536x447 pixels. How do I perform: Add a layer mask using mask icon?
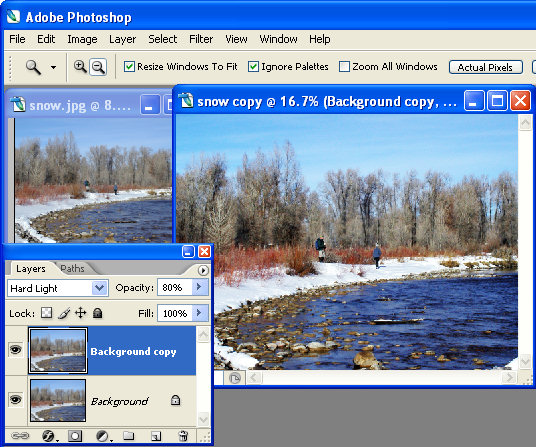[75, 436]
